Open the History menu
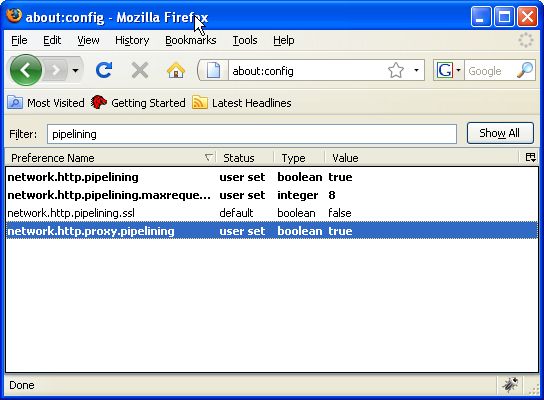Image resolution: width=544 pixels, height=400 pixels. [132, 40]
